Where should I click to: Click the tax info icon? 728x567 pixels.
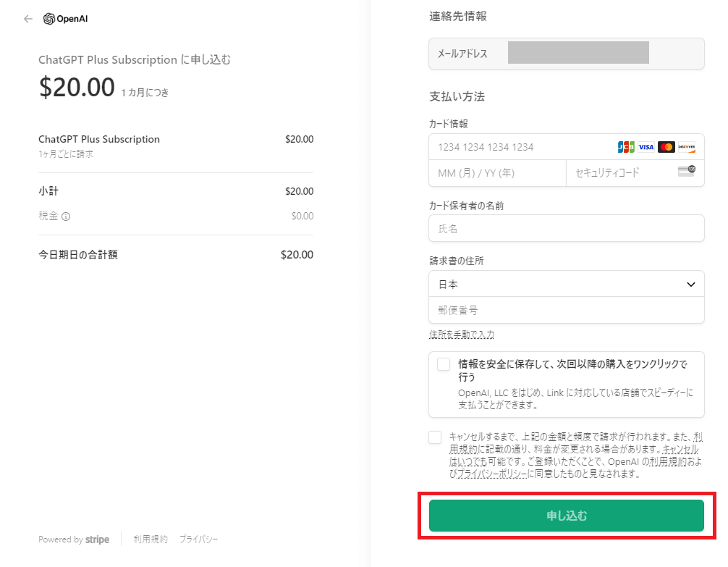click(66, 216)
